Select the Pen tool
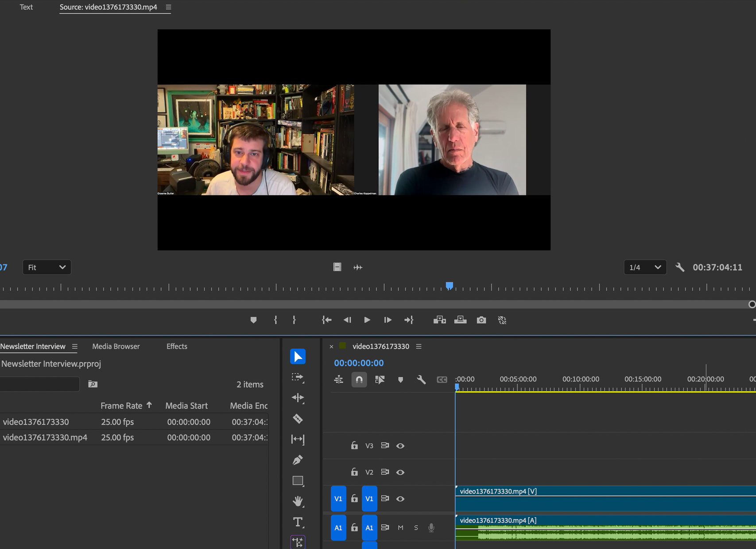Viewport: 756px width, 549px height. click(298, 460)
